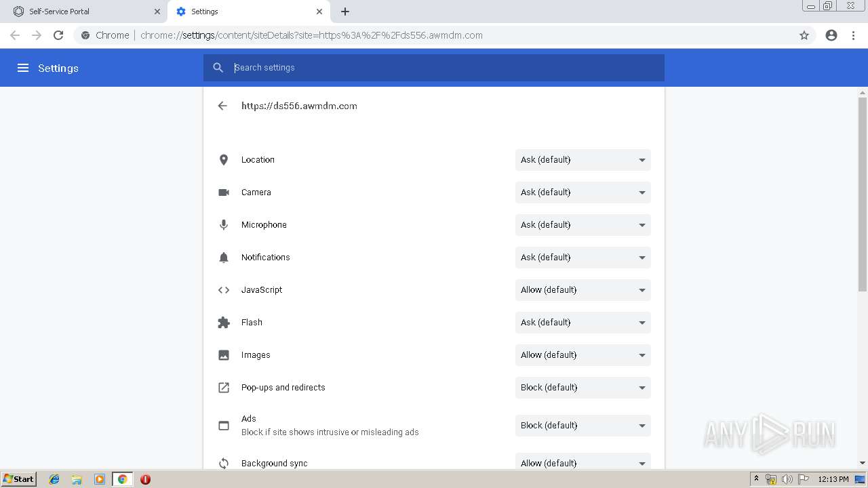Click the Show desktop button
This screenshot has width=868, height=488.
pos(861,479)
